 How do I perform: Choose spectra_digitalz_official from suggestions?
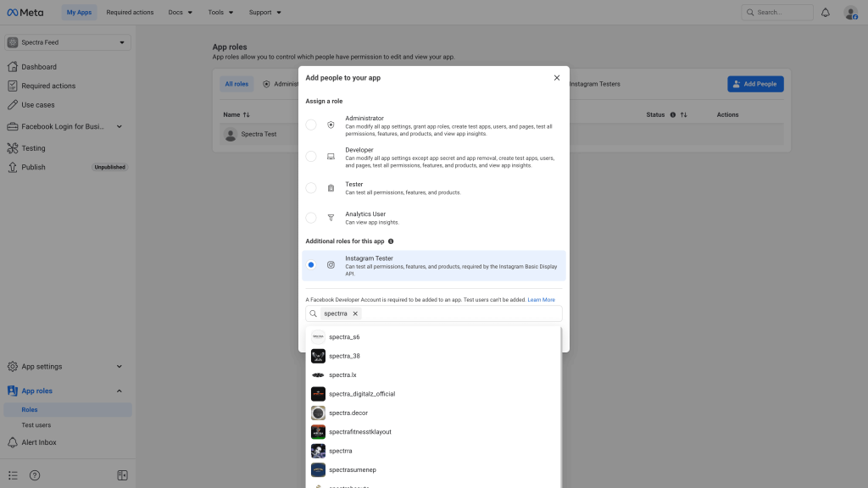pos(433,394)
